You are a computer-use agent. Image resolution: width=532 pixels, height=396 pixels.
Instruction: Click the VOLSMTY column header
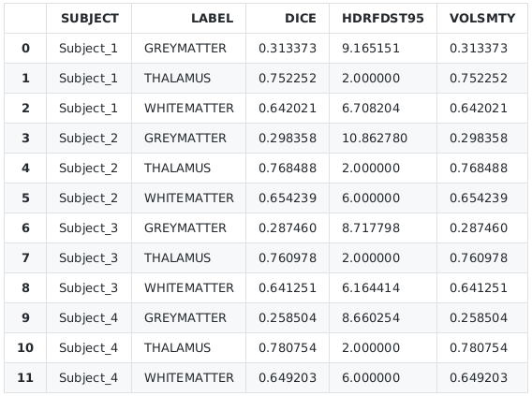(482, 19)
